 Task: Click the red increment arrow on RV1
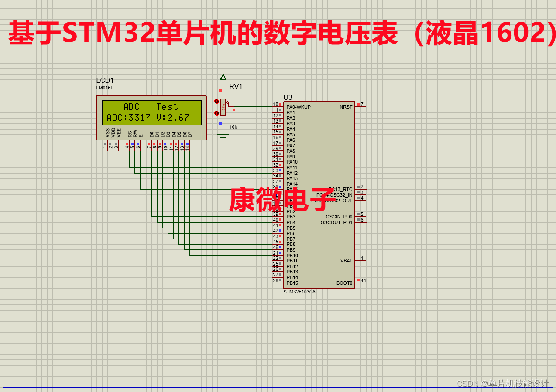pyautogui.click(x=217, y=102)
